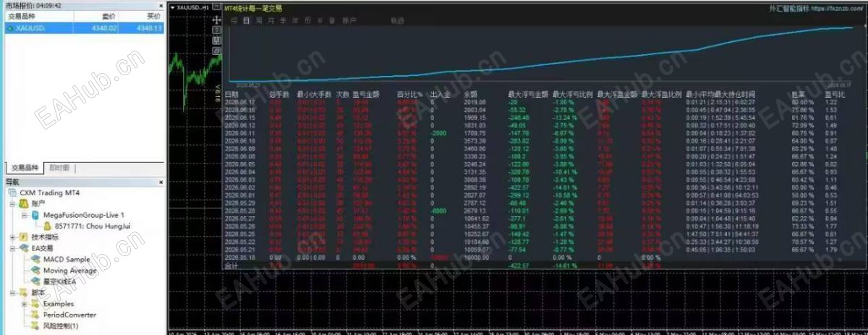Click the Moving Average EA icon
This screenshot has height=335, width=868.
click(x=35, y=271)
